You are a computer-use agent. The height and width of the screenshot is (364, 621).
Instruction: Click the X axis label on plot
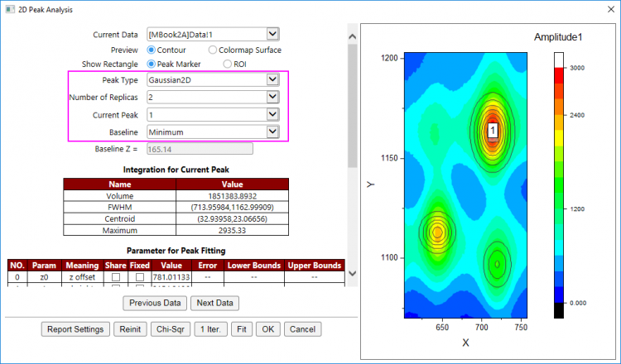(465, 342)
